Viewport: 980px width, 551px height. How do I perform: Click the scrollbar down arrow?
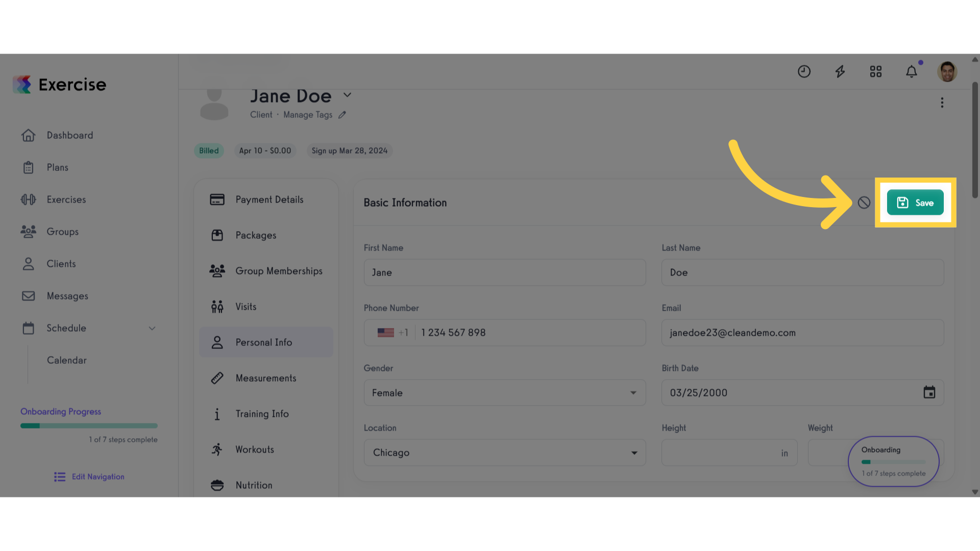[x=975, y=492]
